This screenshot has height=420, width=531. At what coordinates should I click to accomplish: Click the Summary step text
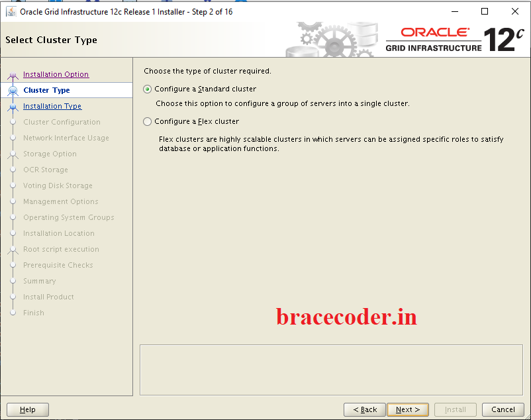point(39,281)
